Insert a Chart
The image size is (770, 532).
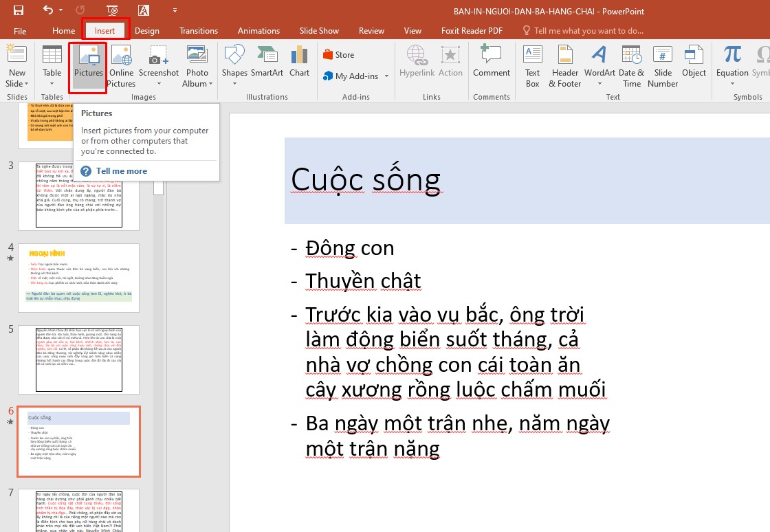(299, 65)
